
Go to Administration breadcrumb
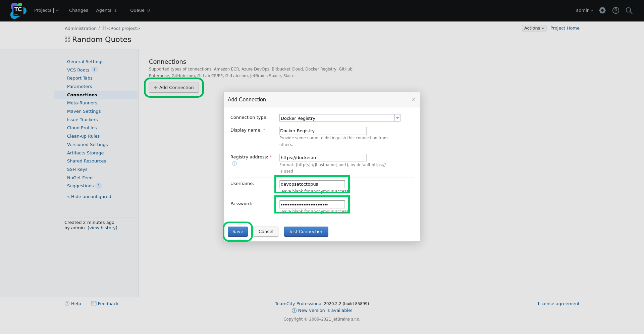click(x=80, y=29)
